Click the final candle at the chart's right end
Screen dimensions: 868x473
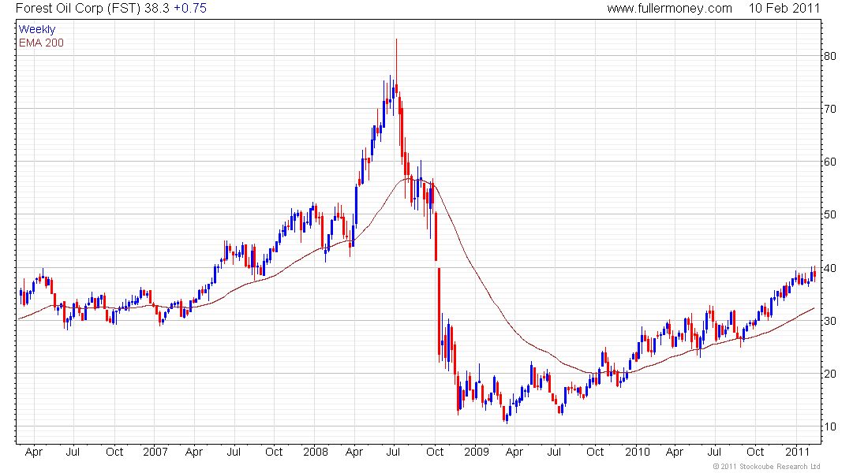pyautogui.click(x=814, y=274)
